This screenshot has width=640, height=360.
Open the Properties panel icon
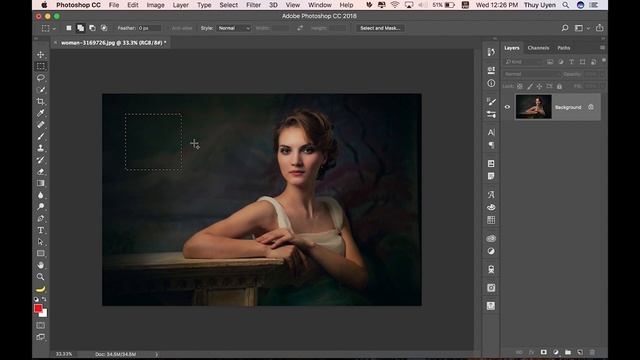click(491, 70)
